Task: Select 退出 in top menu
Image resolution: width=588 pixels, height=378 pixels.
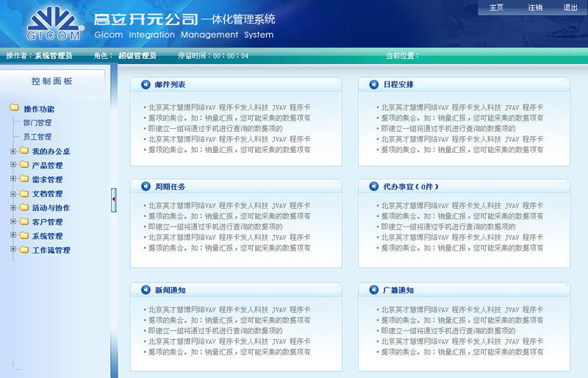Action: [570, 7]
